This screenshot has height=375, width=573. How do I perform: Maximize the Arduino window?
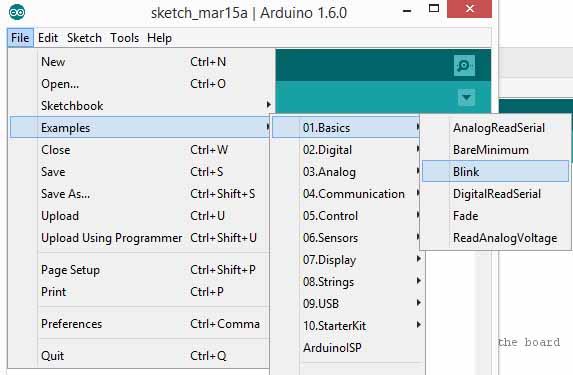click(x=434, y=8)
